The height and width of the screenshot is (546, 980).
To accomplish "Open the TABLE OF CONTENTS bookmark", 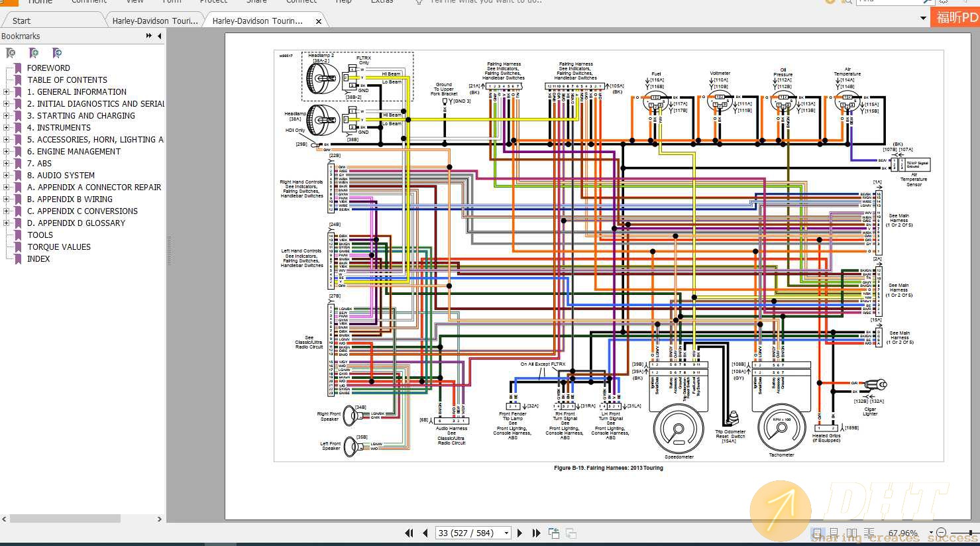I will tap(67, 80).
